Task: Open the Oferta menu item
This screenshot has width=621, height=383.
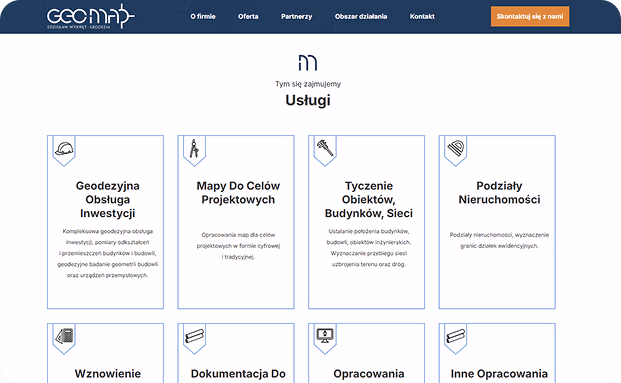Action: (248, 16)
